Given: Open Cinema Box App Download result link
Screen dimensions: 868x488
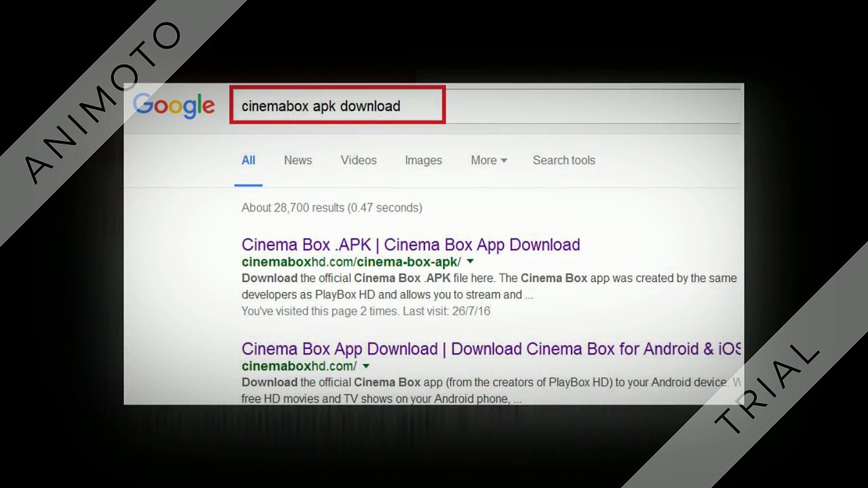Looking at the screenshot, I should click(x=491, y=349).
